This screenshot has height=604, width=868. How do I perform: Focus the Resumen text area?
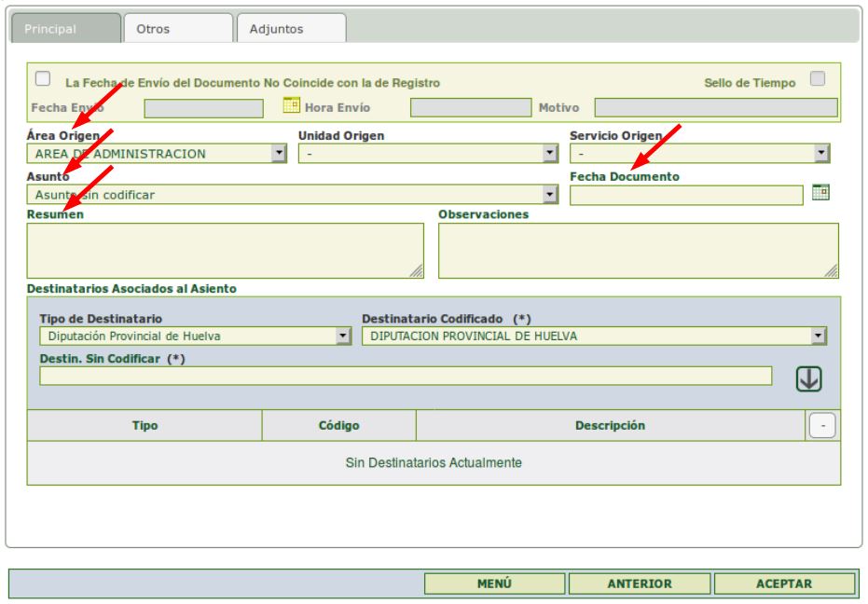click(x=226, y=251)
